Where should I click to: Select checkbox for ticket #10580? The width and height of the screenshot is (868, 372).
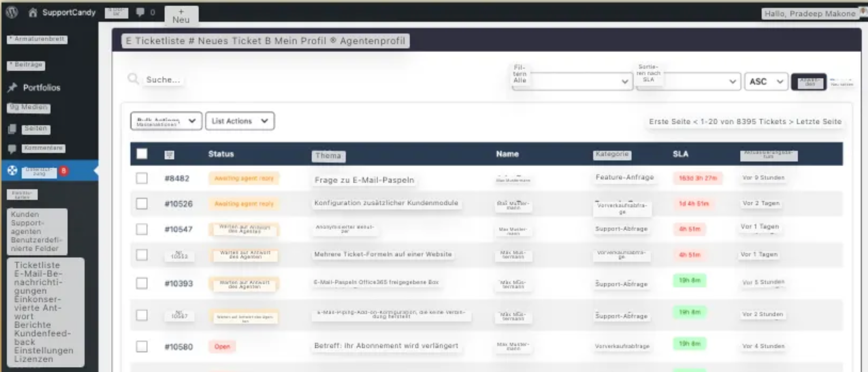142,346
